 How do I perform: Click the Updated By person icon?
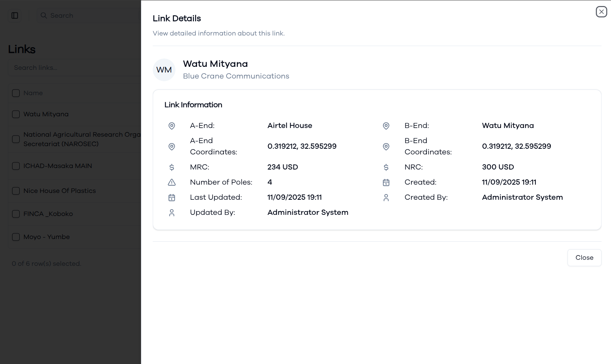pos(172,213)
